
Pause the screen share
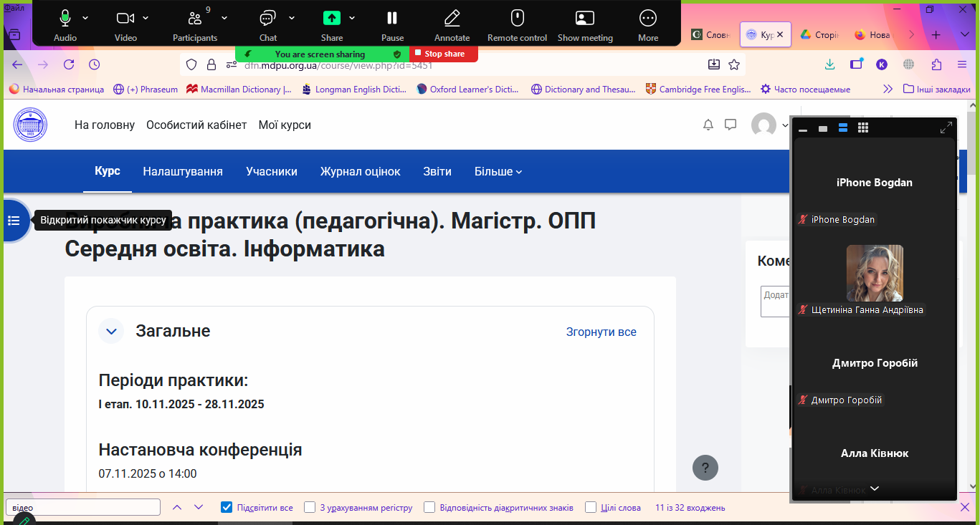click(x=391, y=19)
